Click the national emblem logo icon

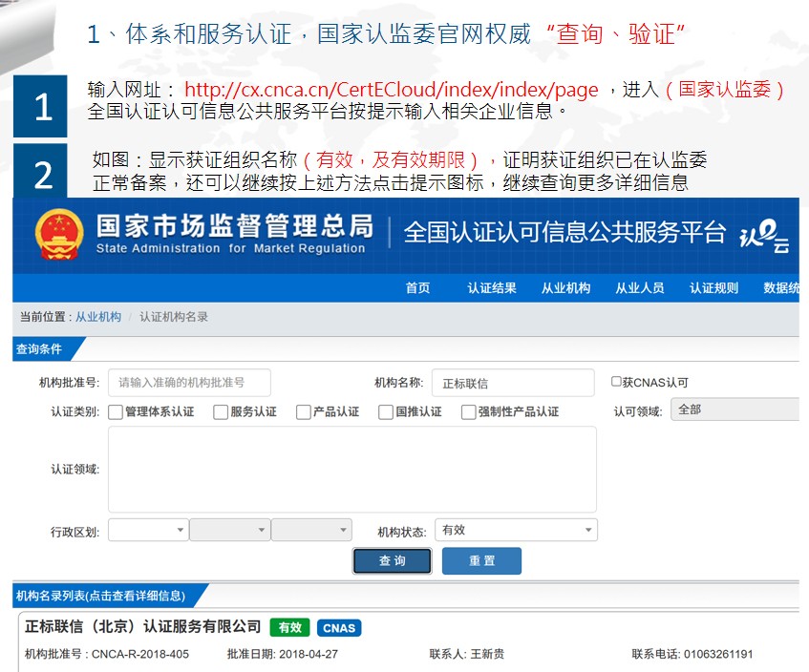[x=59, y=234]
